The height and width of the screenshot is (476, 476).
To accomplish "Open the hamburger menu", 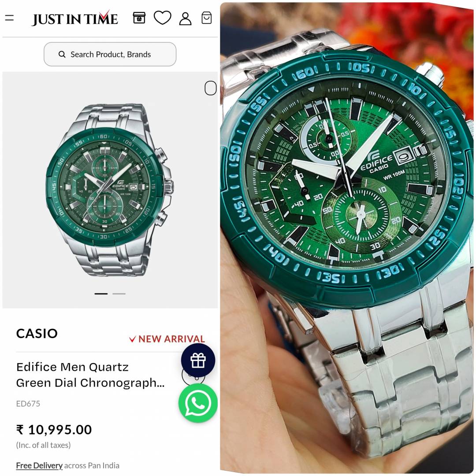I will [x=9, y=18].
